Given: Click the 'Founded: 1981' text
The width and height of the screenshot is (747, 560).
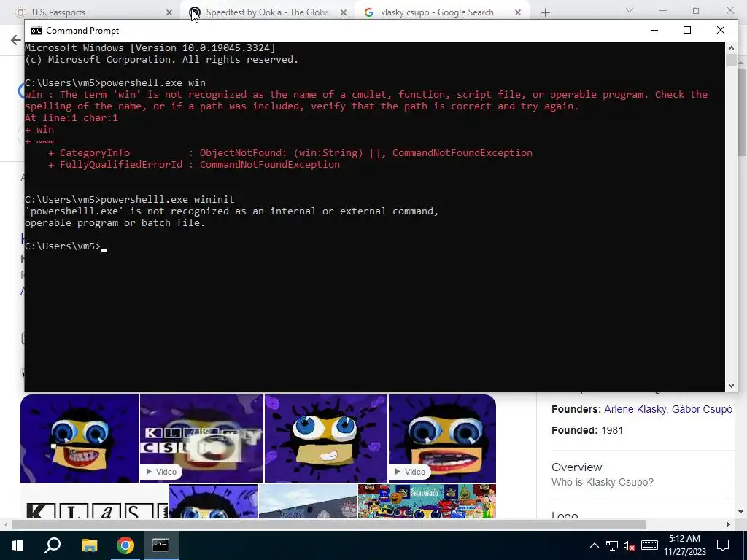Looking at the screenshot, I should [587, 430].
